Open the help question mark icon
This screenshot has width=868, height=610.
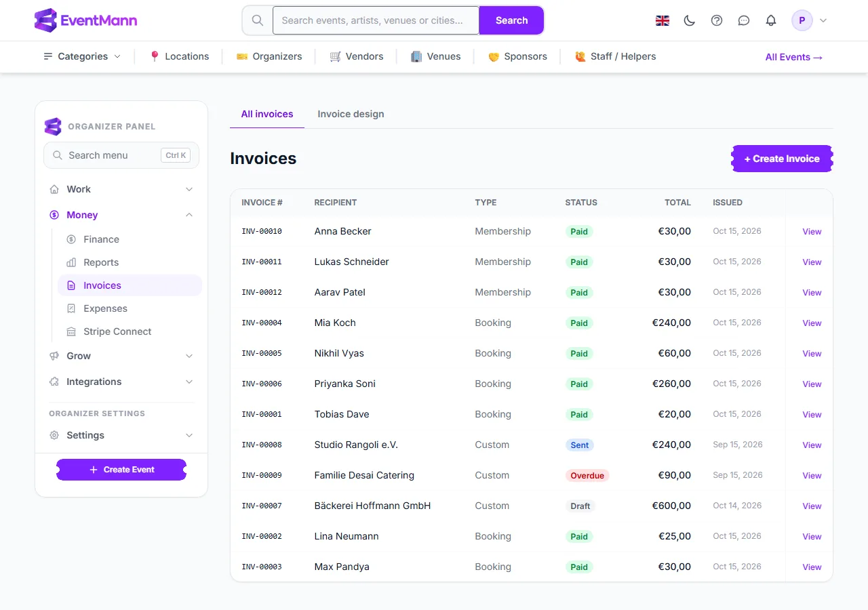pyautogui.click(x=717, y=20)
